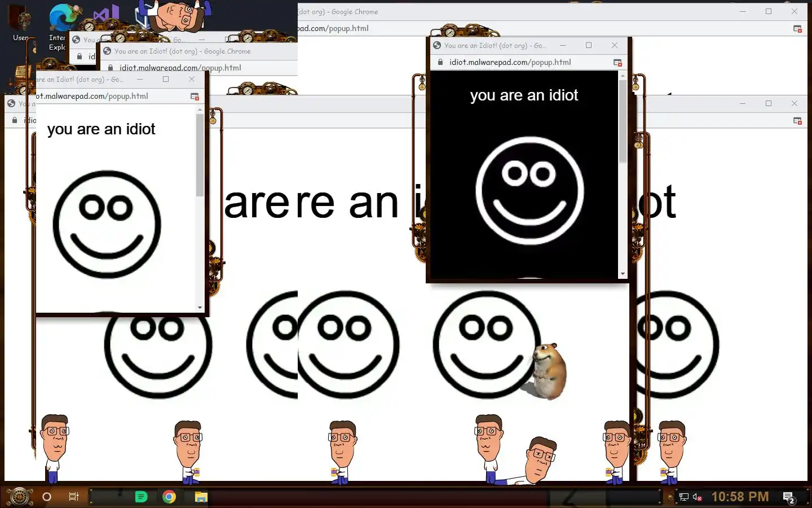Click the up scroll arrow in the white popup
This screenshot has height=508, width=812.
pyautogui.click(x=200, y=109)
